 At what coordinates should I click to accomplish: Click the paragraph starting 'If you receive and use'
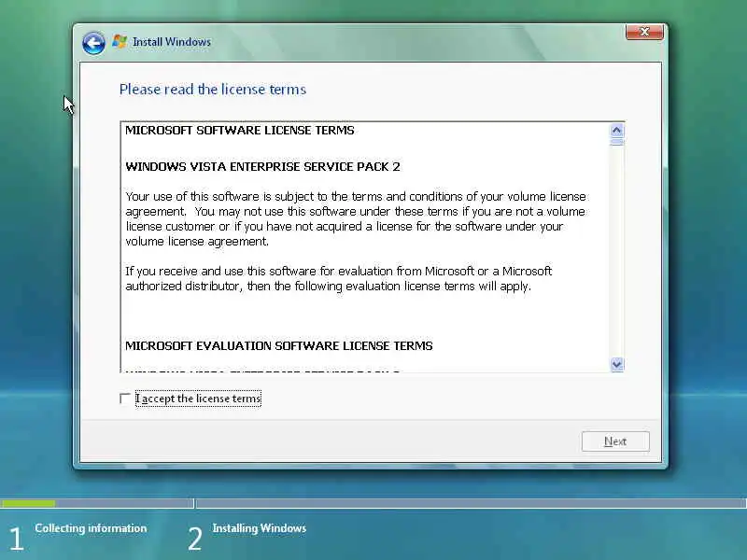click(x=339, y=278)
